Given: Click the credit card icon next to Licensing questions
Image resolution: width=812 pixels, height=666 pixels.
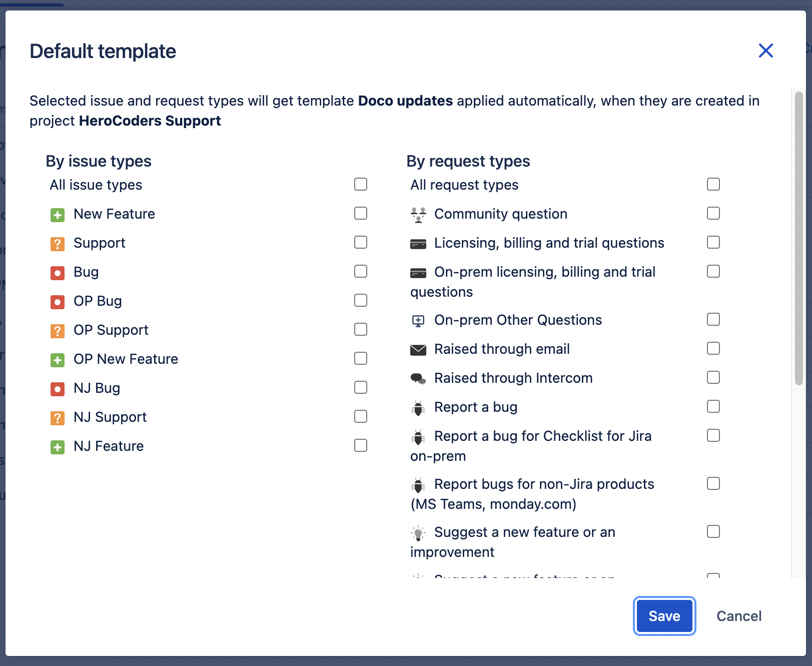Looking at the screenshot, I should click(x=419, y=244).
